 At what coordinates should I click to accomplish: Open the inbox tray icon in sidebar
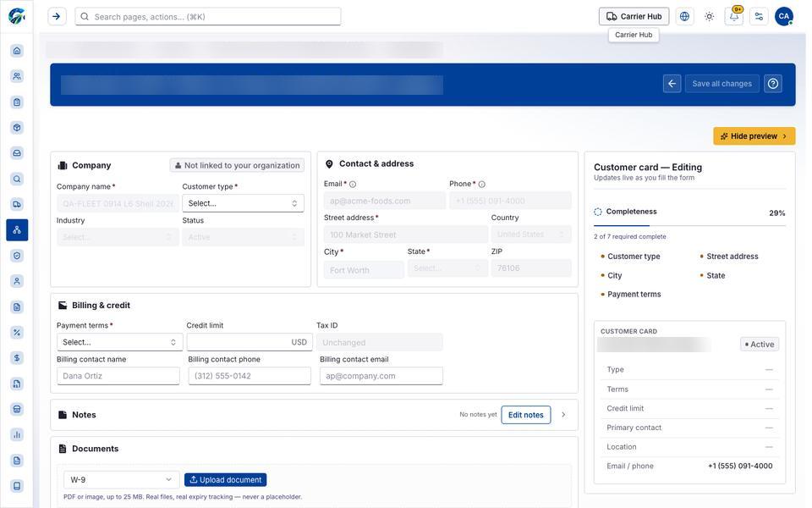(17, 153)
